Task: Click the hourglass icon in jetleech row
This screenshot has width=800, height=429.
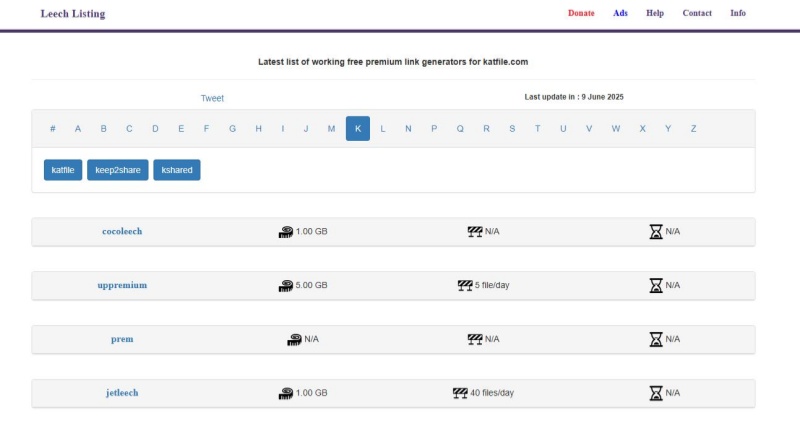Action: tap(656, 393)
